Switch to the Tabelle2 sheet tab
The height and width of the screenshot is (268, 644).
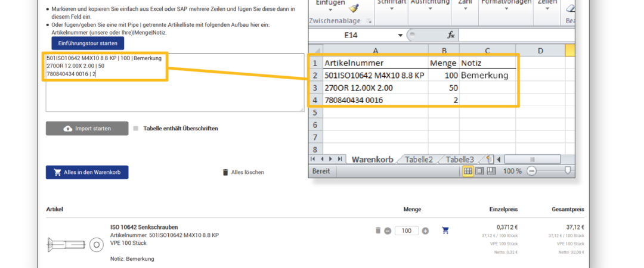pos(419,159)
